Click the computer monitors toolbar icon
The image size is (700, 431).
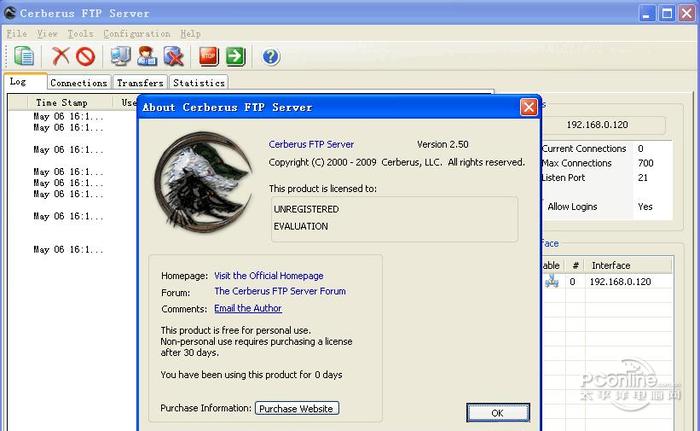[121, 56]
